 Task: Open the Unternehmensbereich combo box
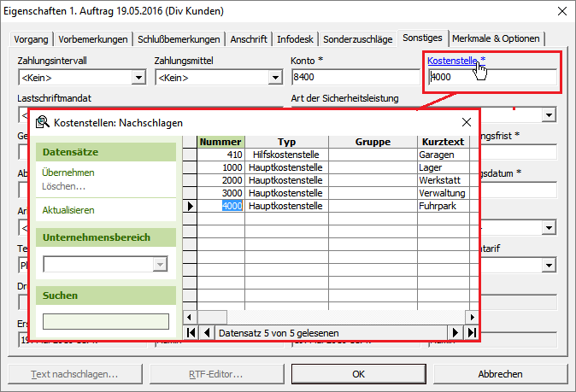160,265
